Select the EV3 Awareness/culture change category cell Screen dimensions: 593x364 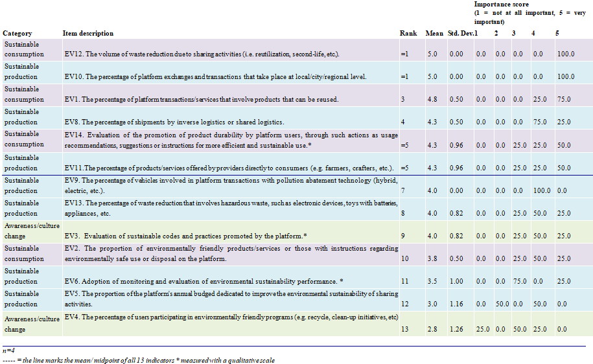[29, 230]
